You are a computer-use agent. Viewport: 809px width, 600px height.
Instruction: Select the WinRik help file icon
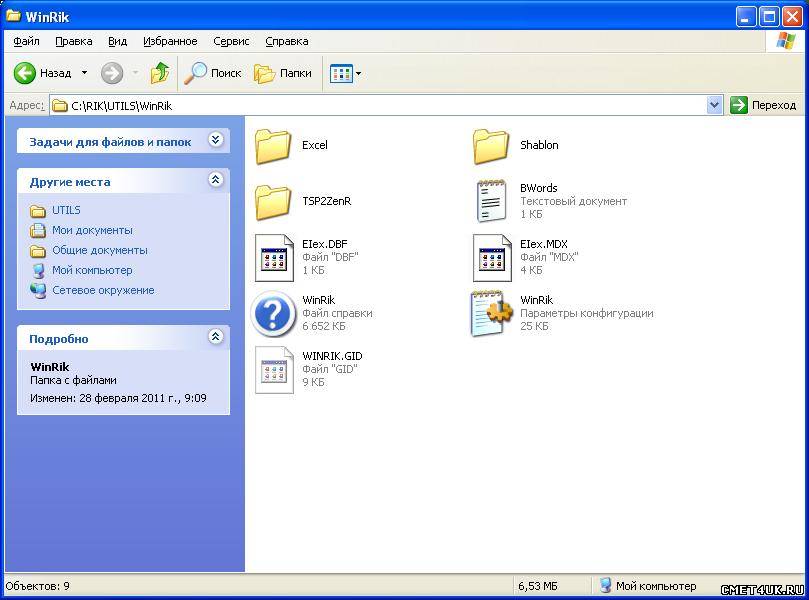[274, 314]
